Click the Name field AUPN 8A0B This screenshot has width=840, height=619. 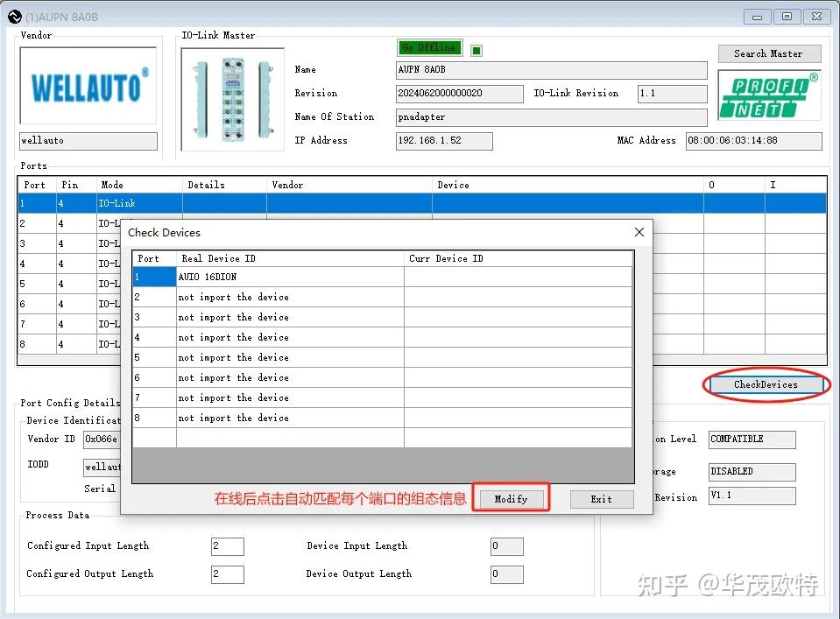pyautogui.click(x=551, y=70)
